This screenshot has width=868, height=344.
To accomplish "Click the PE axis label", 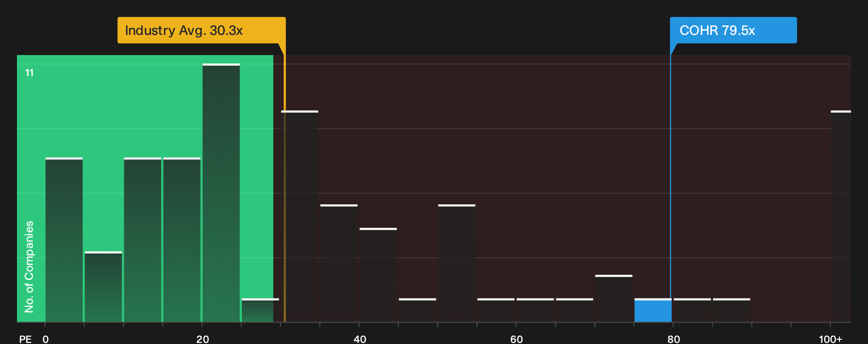I will tap(25, 339).
